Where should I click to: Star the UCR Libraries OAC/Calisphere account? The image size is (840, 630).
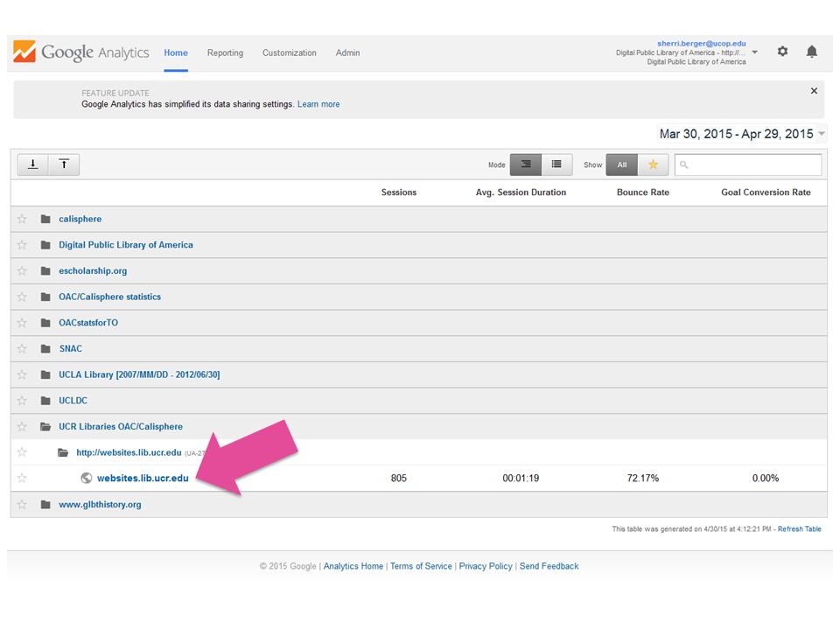[22, 426]
